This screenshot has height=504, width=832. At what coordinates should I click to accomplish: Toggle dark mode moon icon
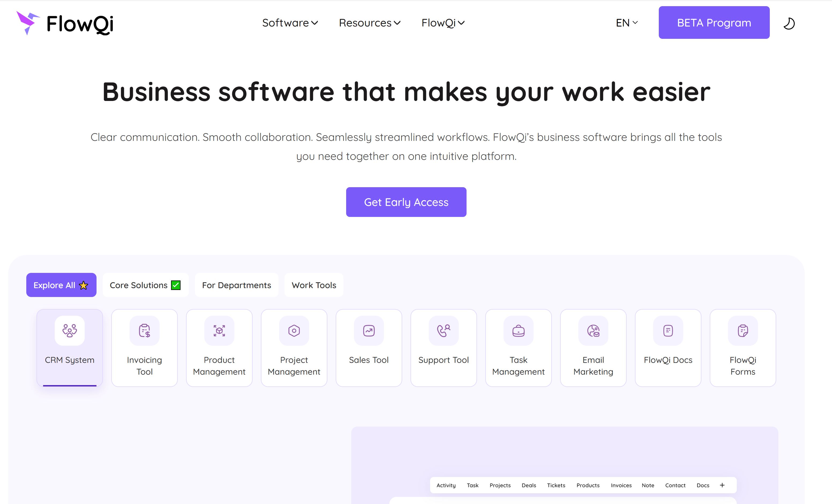coord(789,24)
